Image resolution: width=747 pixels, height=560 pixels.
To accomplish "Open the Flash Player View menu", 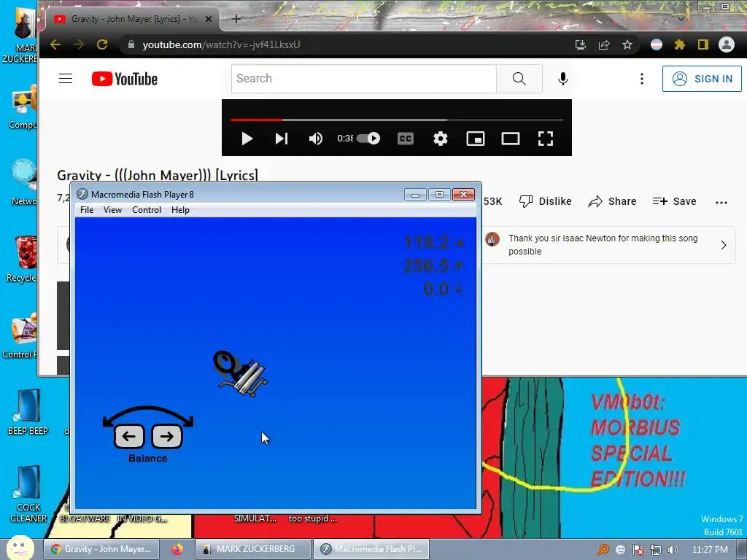I will pyautogui.click(x=112, y=210).
